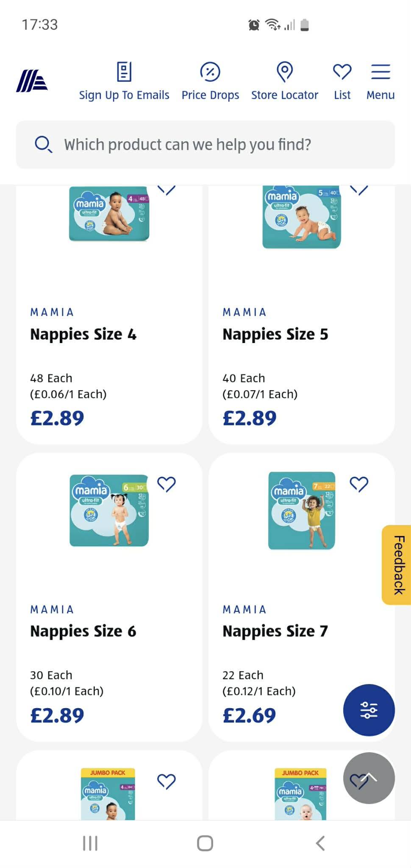Click the product search field
Screen dimensions: 411x868
(205, 145)
